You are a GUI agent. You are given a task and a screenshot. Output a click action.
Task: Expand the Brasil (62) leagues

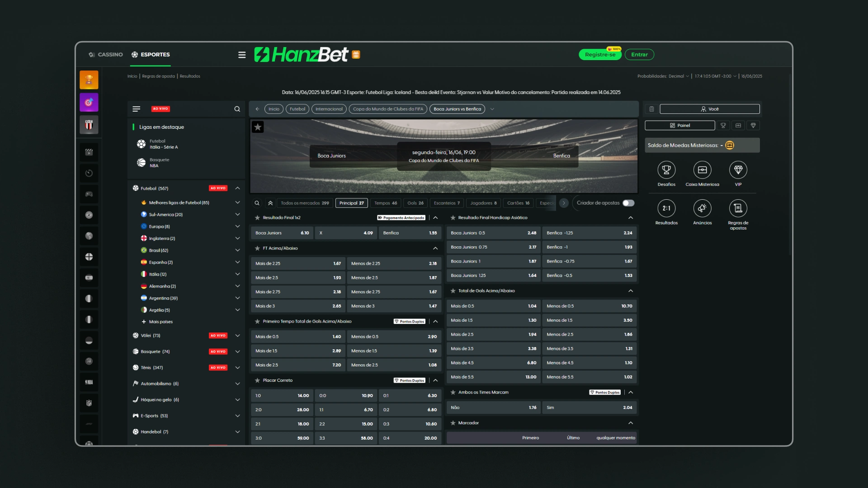pyautogui.click(x=237, y=250)
